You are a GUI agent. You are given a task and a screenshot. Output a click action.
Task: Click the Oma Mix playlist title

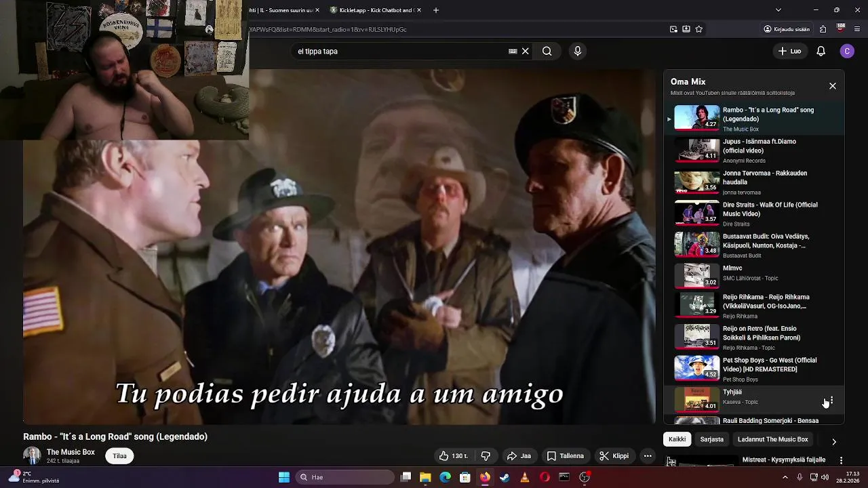coord(688,81)
